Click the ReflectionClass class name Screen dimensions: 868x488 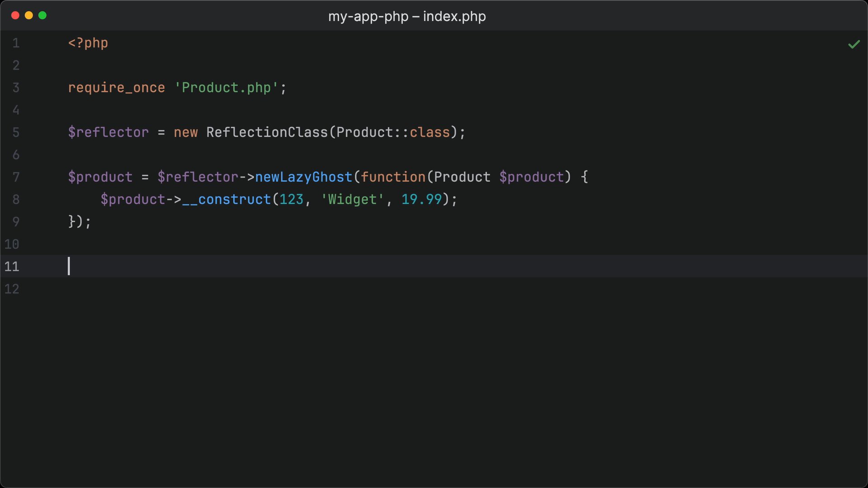click(x=267, y=132)
